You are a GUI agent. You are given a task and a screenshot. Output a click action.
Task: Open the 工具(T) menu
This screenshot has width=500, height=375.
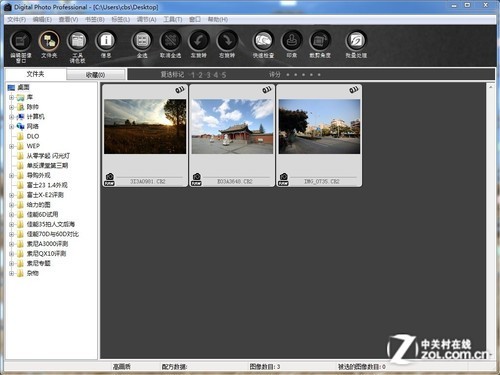173,19
